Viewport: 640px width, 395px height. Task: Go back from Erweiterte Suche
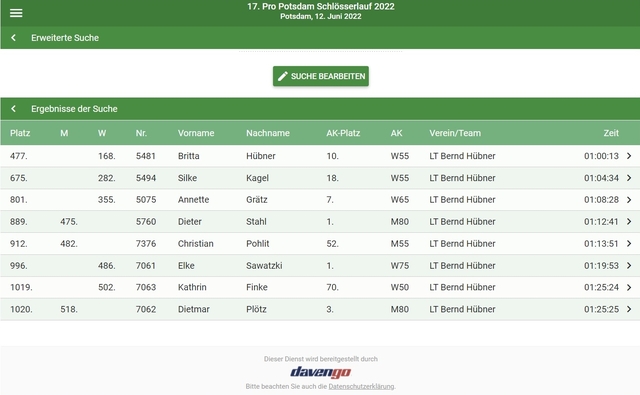coord(13,38)
